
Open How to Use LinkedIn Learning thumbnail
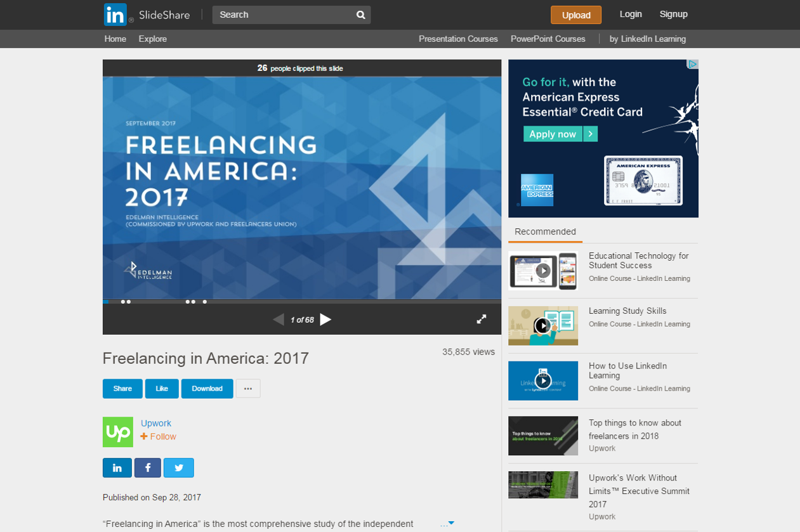[543, 381]
